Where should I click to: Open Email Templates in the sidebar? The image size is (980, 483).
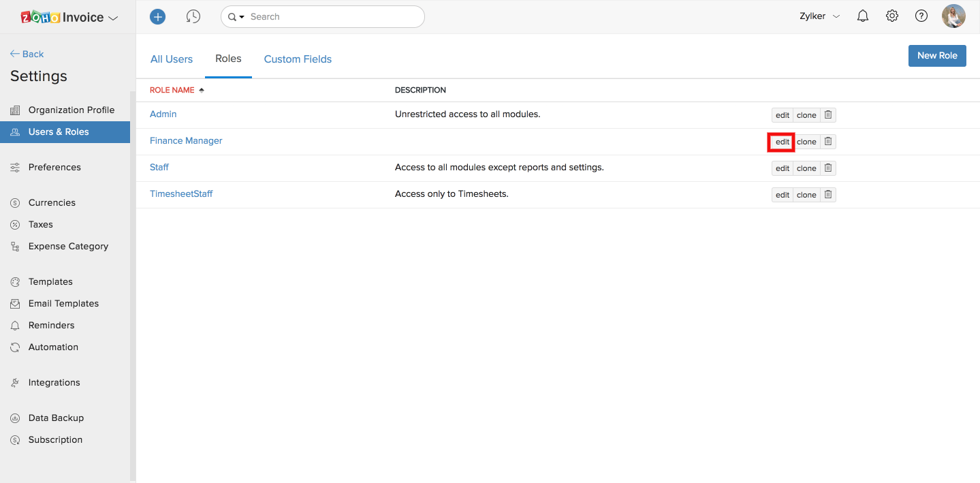pos(63,303)
